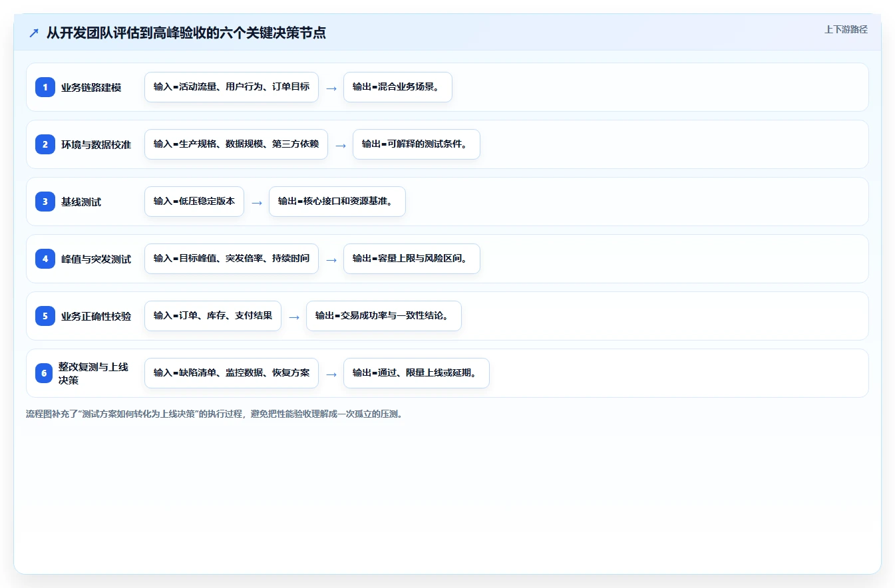Select output box 核心接口和资源基准
The height and width of the screenshot is (588, 895).
337,202
